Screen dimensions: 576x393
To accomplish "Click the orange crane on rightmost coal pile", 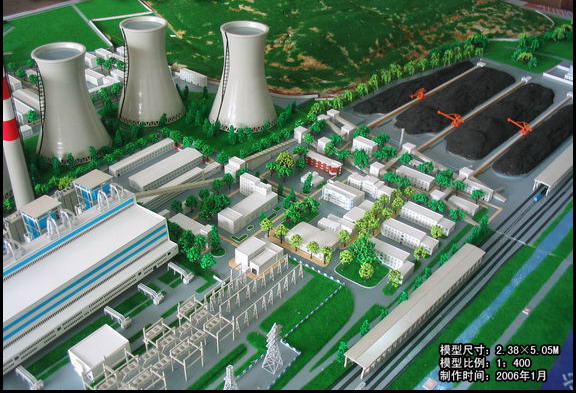I will point(520,126).
